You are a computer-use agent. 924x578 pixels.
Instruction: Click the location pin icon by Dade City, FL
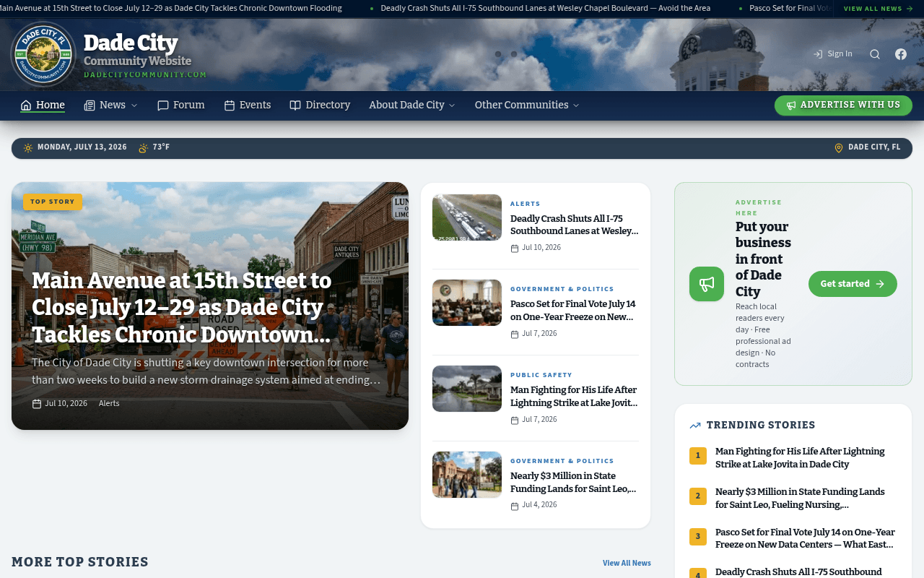pyautogui.click(x=839, y=148)
